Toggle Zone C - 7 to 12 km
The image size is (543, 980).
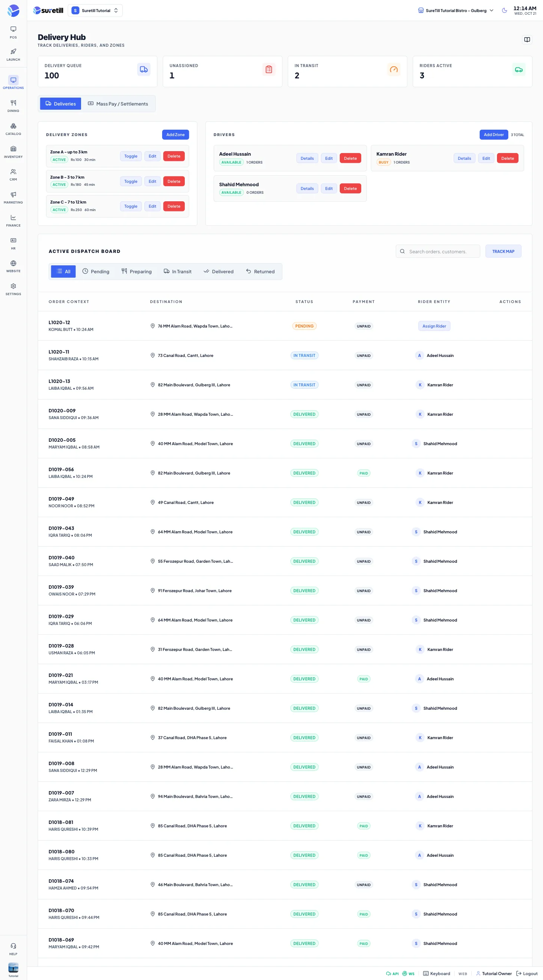click(x=130, y=206)
